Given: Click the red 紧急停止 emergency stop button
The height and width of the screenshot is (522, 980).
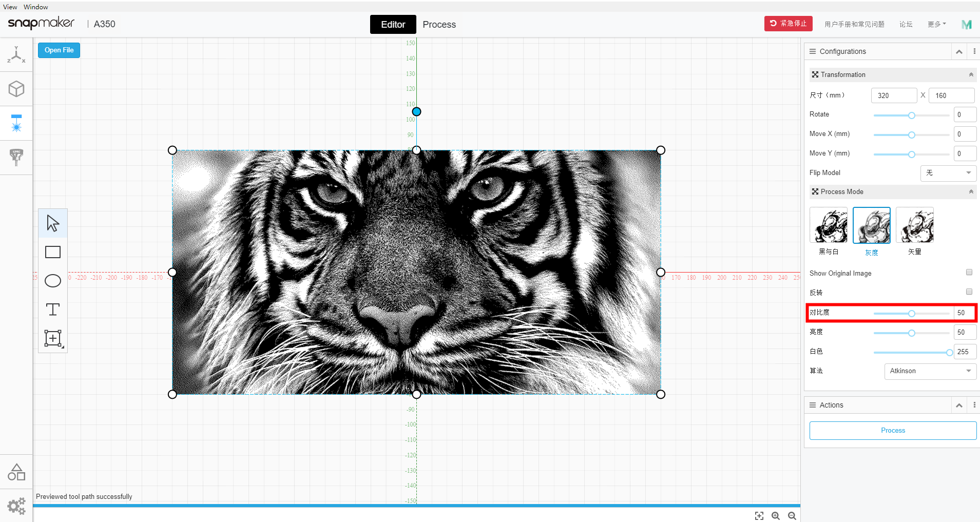Looking at the screenshot, I should [x=789, y=24].
